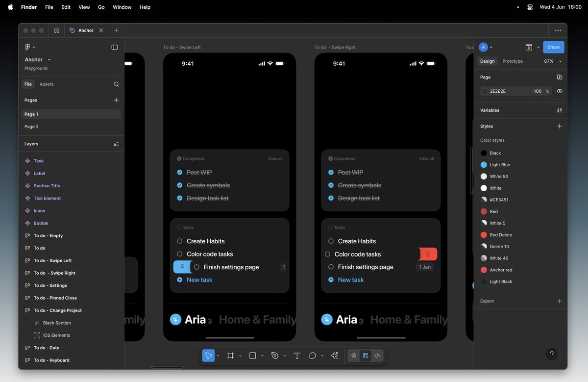Select the Rectangle shape tool
The image size is (588, 382).
click(253, 356)
